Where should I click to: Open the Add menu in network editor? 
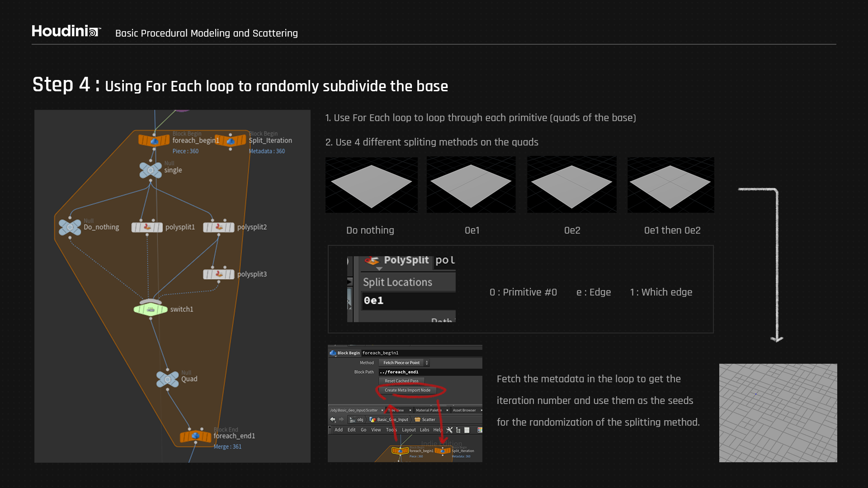(339, 430)
